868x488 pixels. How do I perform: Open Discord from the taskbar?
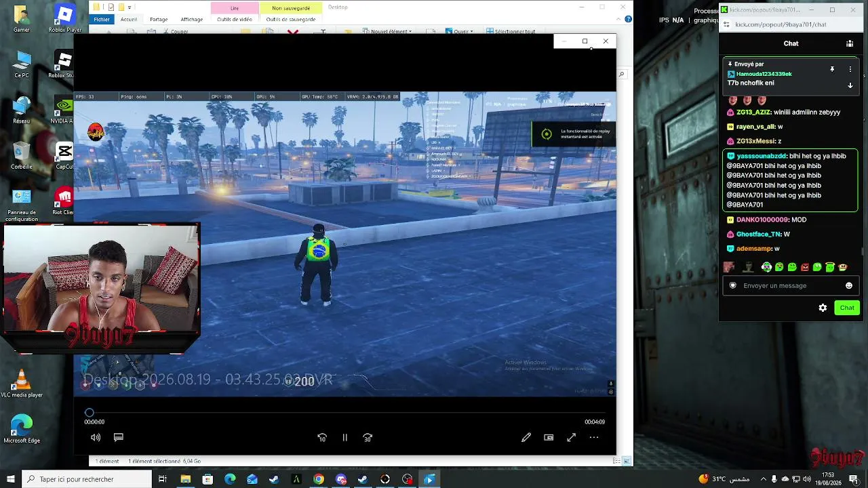click(x=341, y=479)
